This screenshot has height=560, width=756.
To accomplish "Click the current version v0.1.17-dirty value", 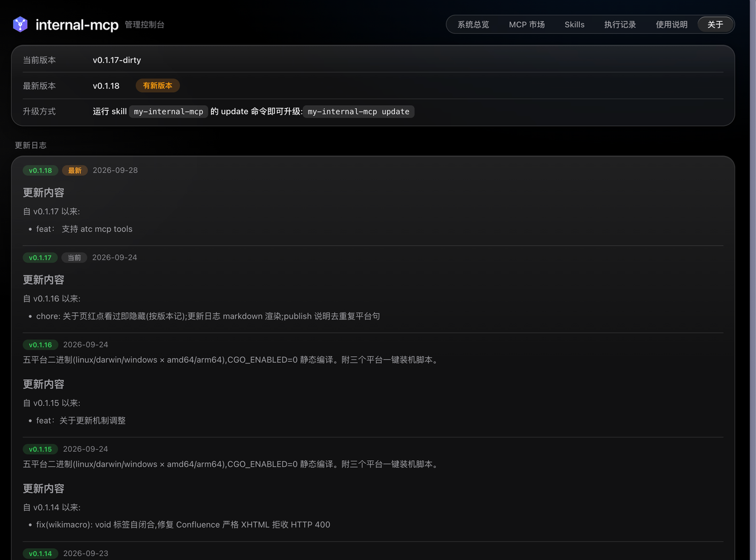I will tap(117, 60).
